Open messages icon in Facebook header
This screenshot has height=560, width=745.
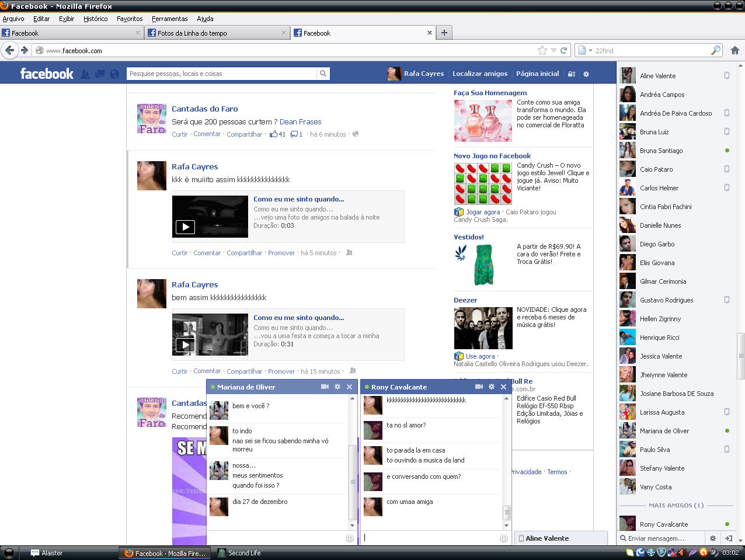(100, 74)
